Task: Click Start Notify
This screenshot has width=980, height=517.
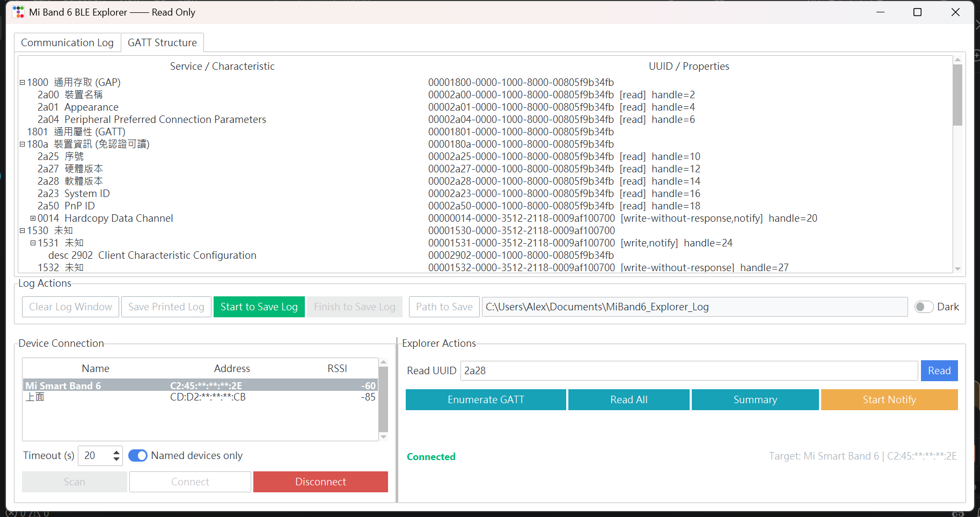Action: click(x=889, y=399)
